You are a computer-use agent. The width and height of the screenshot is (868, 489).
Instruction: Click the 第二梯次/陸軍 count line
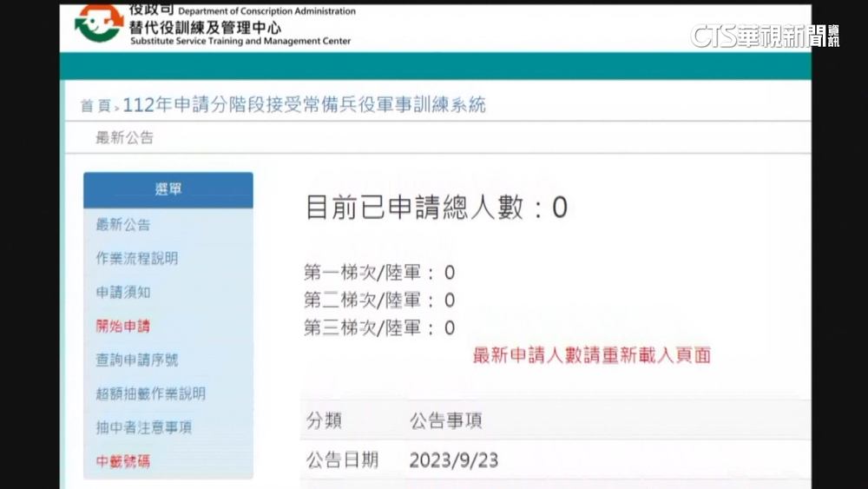pyautogui.click(x=379, y=301)
